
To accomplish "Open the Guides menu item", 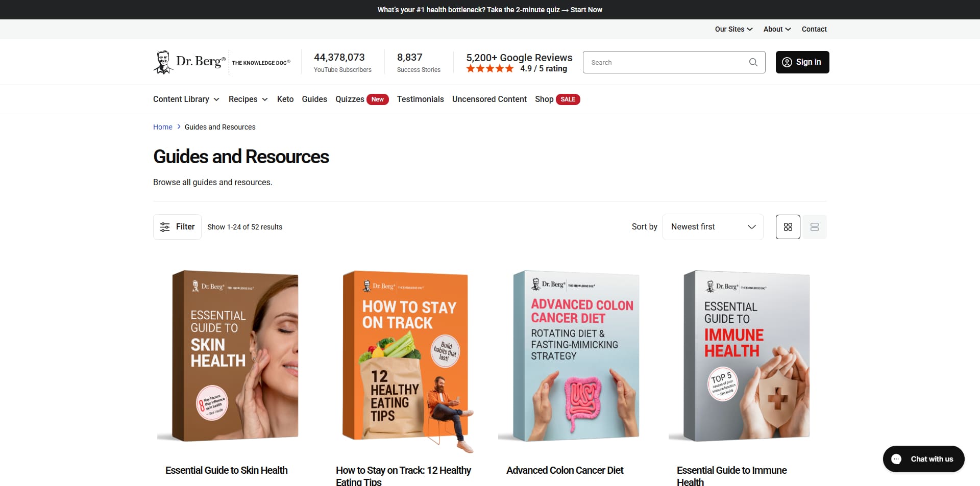I will coord(314,99).
